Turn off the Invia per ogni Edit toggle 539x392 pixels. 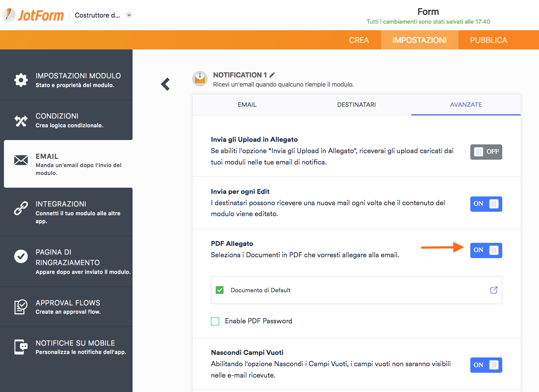[486, 204]
